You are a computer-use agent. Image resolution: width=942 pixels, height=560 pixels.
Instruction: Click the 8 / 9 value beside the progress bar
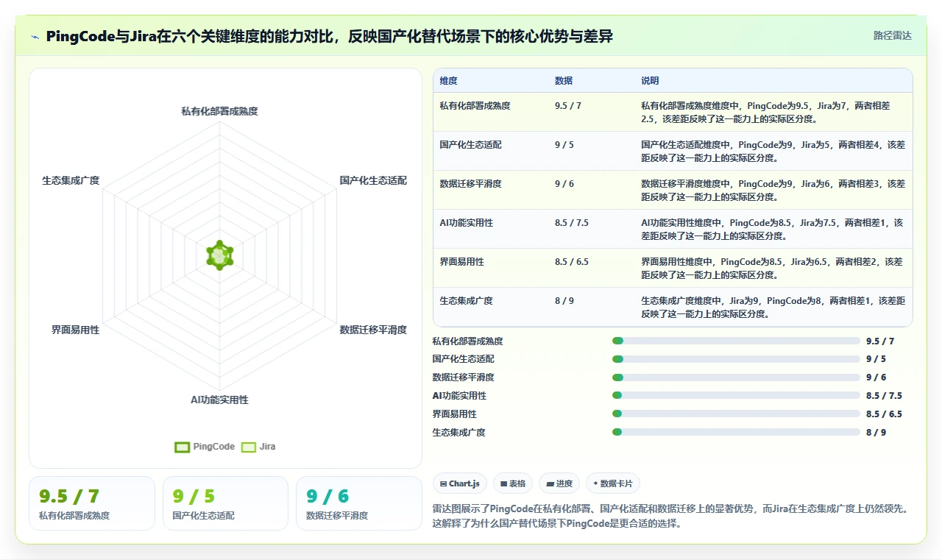coord(876,433)
